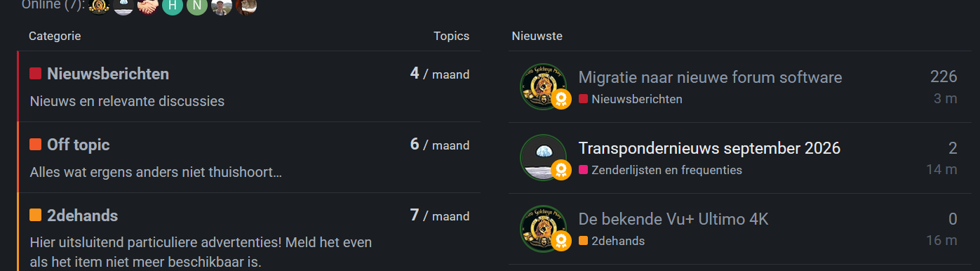Click Nieuwsberichten tag under the Migratie topic
The width and height of the screenshot is (980, 271).
pyautogui.click(x=631, y=99)
